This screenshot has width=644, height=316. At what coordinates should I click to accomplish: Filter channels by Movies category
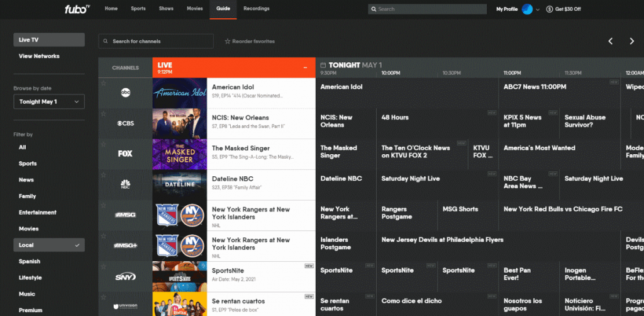coord(28,229)
